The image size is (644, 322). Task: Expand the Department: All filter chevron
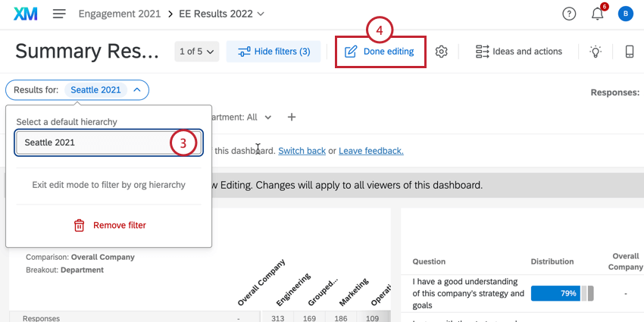tap(267, 117)
